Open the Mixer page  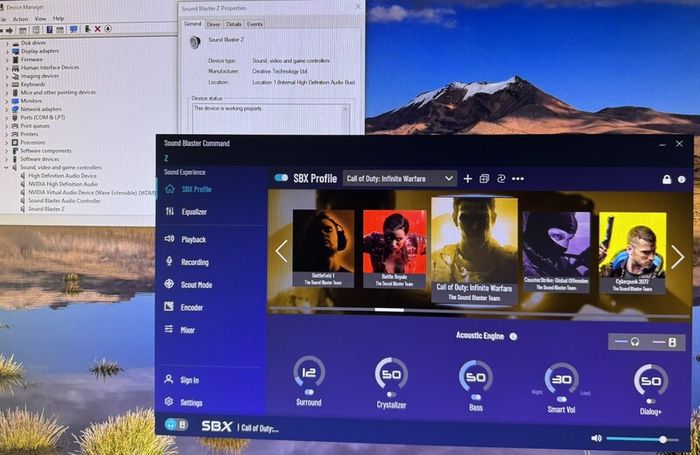(180, 330)
